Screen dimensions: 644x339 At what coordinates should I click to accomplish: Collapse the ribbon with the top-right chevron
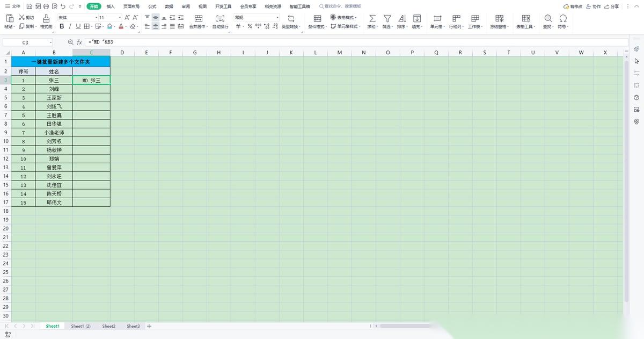tap(636, 6)
